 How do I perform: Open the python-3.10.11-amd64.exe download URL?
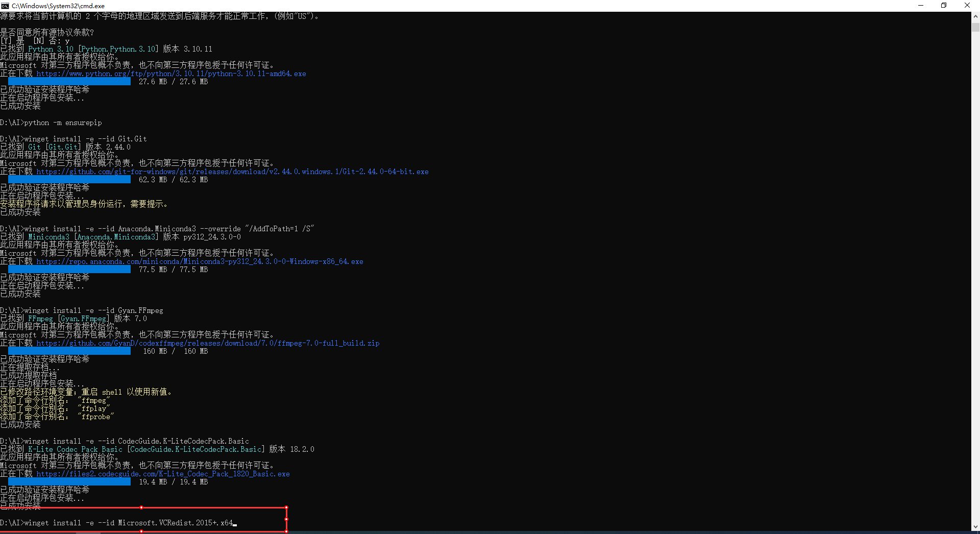(171, 74)
